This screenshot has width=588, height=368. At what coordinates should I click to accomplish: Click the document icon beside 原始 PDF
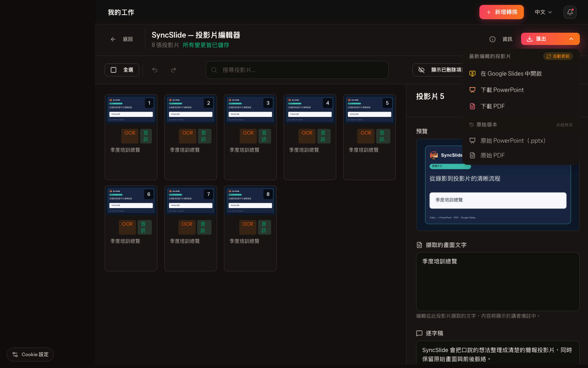472,155
